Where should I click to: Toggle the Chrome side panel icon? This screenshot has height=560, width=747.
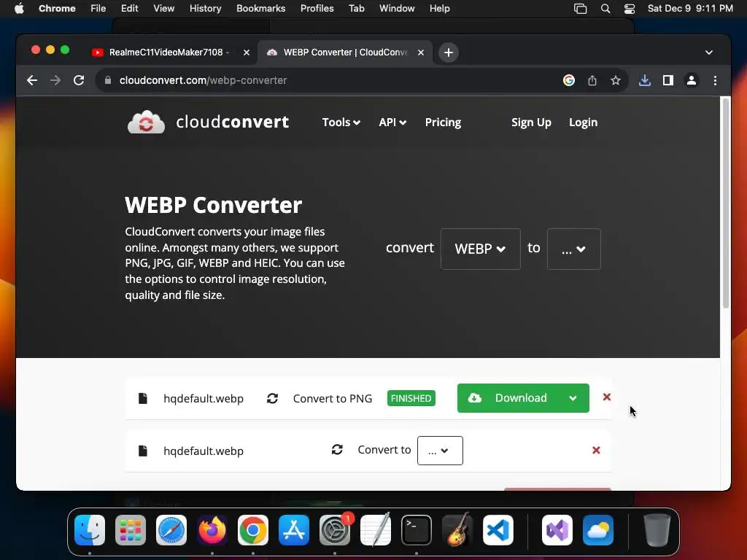click(x=668, y=80)
